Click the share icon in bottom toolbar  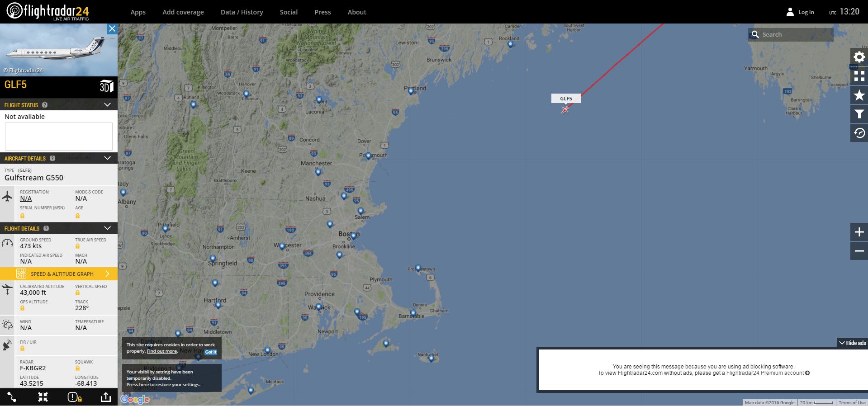click(x=105, y=397)
